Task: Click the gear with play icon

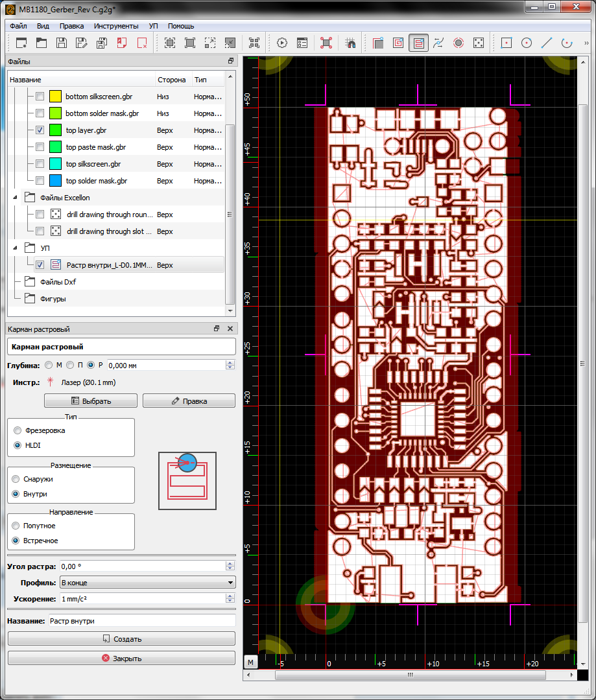Action: click(282, 43)
